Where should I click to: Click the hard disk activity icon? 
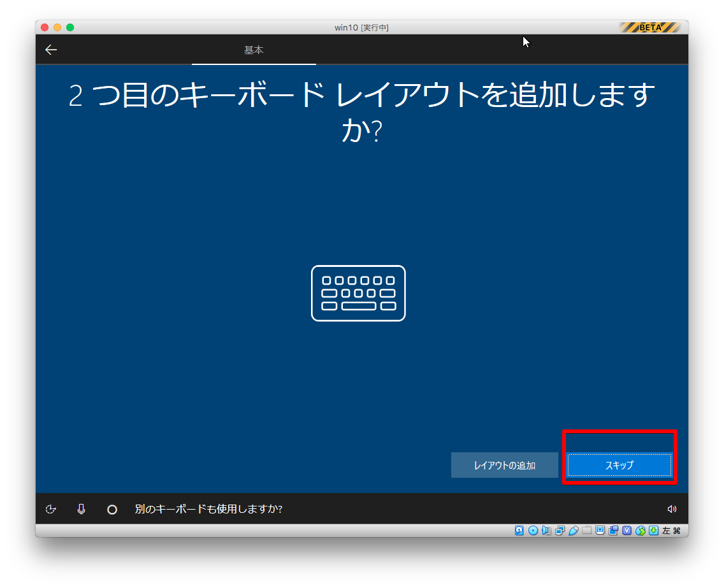[519, 531]
